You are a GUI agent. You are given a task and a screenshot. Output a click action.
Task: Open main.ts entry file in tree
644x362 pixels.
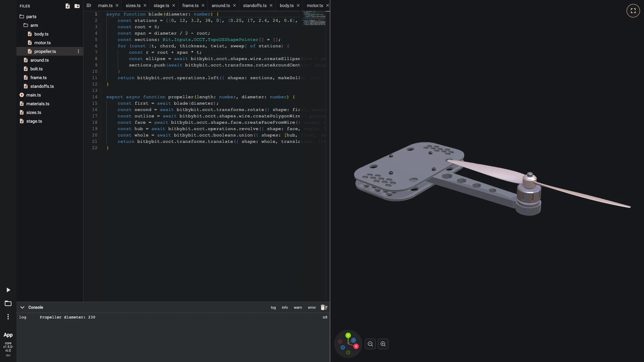coord(50,95)
